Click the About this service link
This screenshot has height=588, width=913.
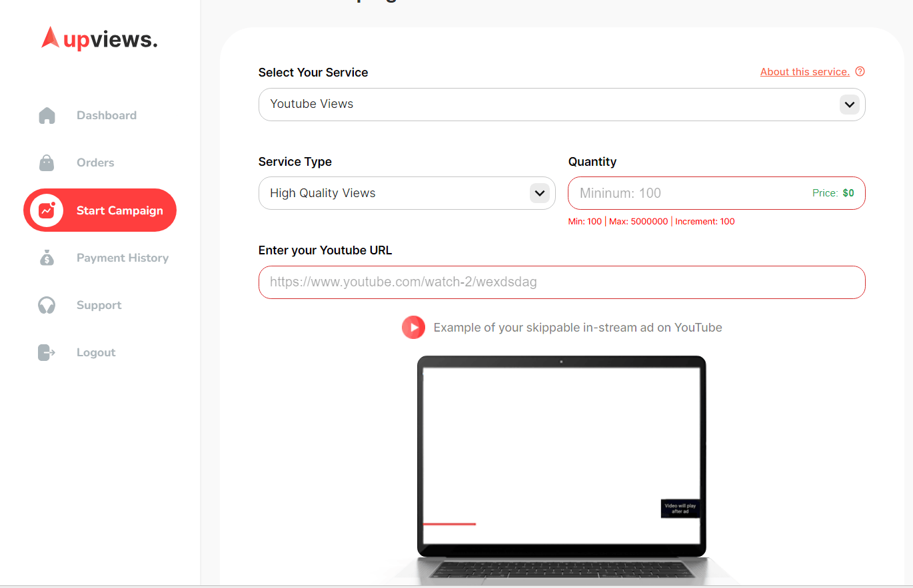(x=804, y=72)
